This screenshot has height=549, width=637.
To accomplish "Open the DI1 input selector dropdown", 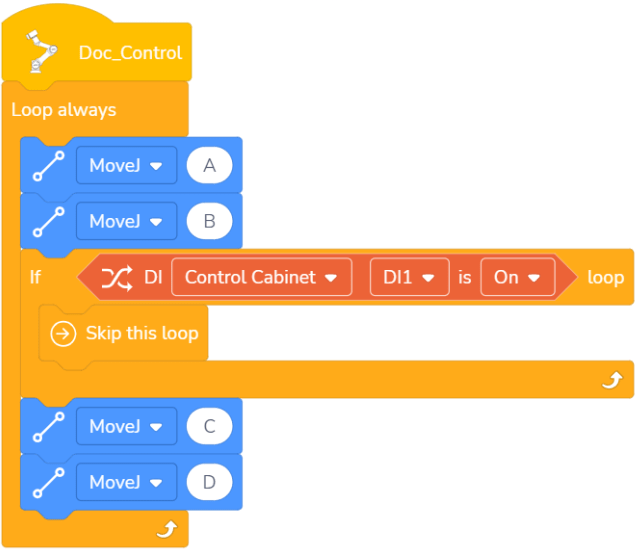I will point(408,277).
